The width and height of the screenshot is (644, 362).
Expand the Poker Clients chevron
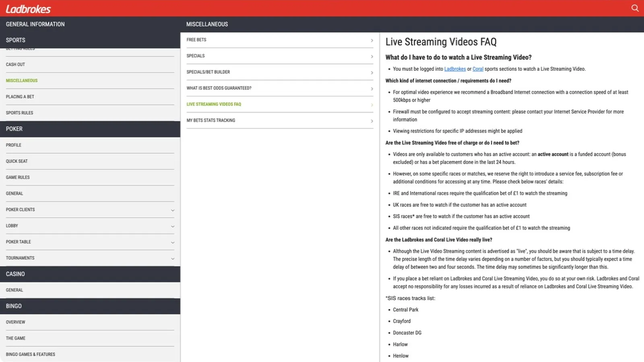coord(173,210)
